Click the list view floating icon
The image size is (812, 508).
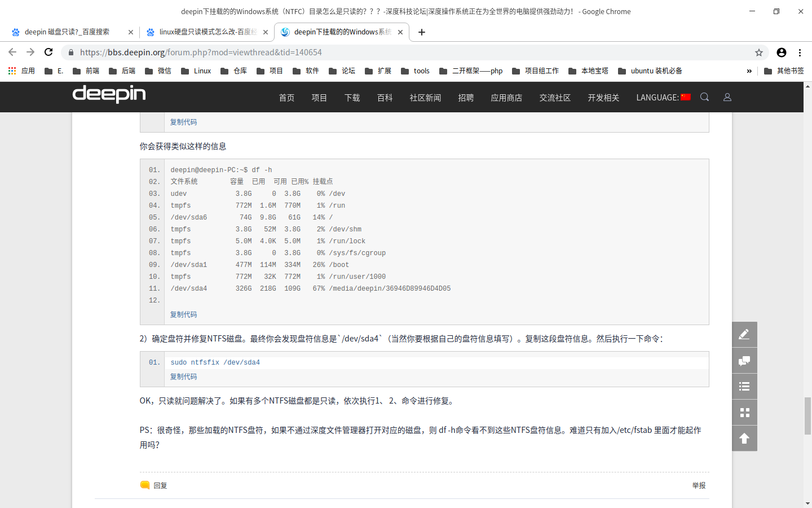[x=744, y=387]
